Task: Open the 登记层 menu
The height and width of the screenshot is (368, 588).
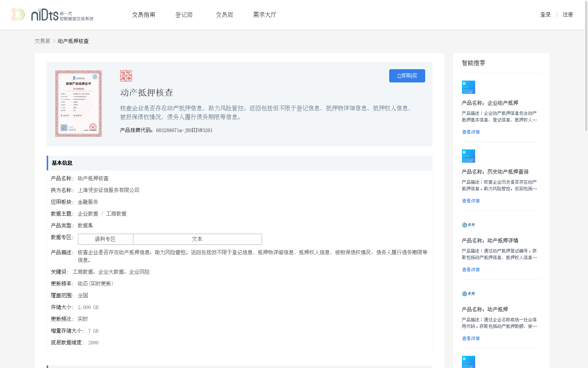Action: pos(184,15)
